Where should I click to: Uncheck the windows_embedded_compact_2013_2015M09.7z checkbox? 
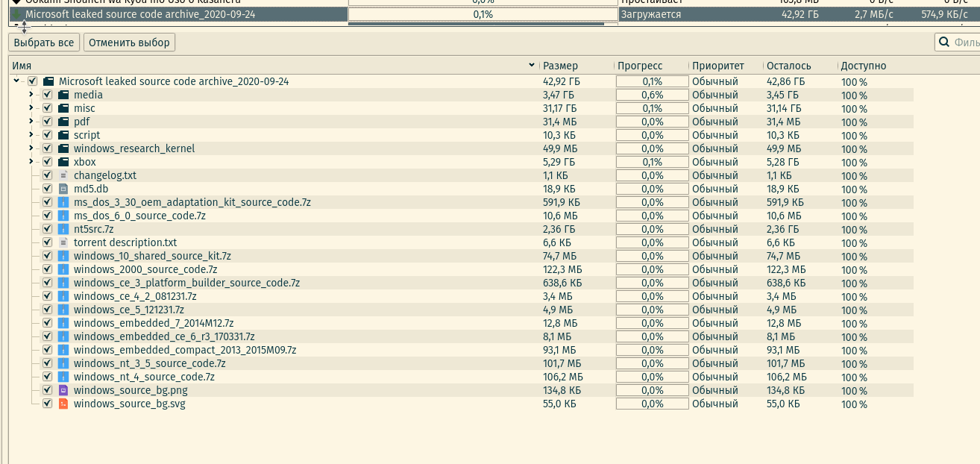[x=48, y=350]
